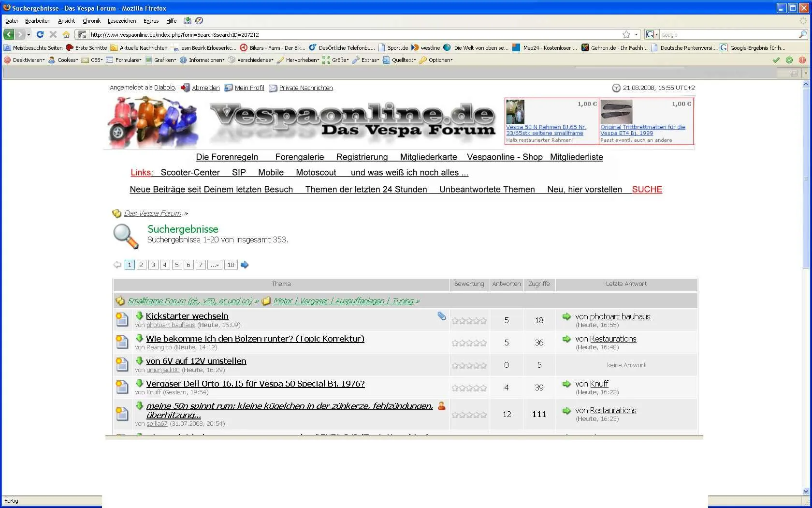The height and width of the screenshot is (508, 812).
Task: Open the Cookies dropdown in developer toolbar
Action: [x=67, y=60]
